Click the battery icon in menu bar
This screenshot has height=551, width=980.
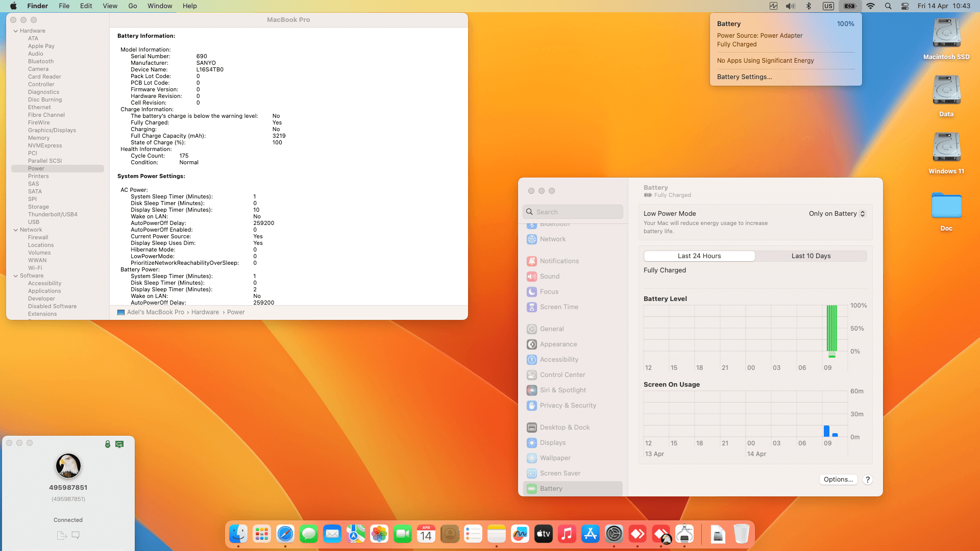tap(850, 6)
